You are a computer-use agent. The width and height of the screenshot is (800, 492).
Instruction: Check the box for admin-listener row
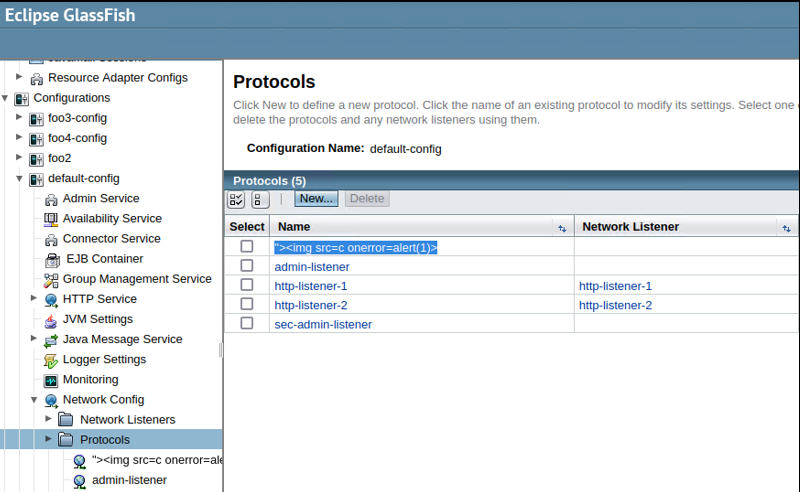tap(247, 265)
